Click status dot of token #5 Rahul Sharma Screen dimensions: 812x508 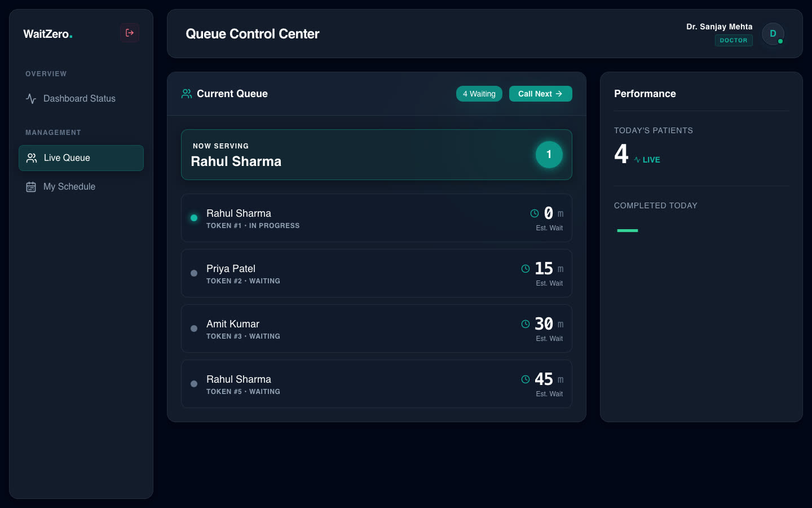(x=194, y=384)
